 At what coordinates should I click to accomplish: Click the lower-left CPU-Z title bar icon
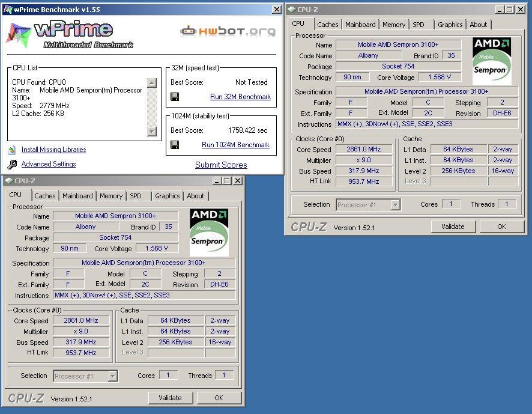pos(9,181)
